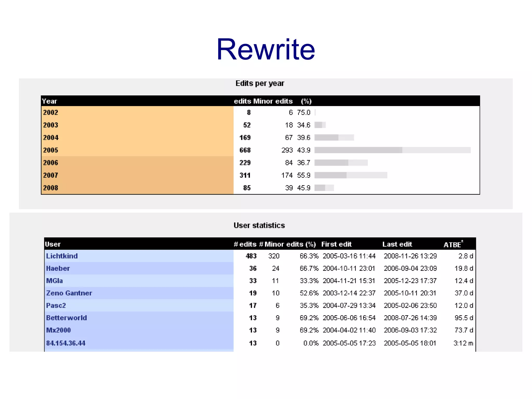Select the 2004 year row label

coord(51,138)
